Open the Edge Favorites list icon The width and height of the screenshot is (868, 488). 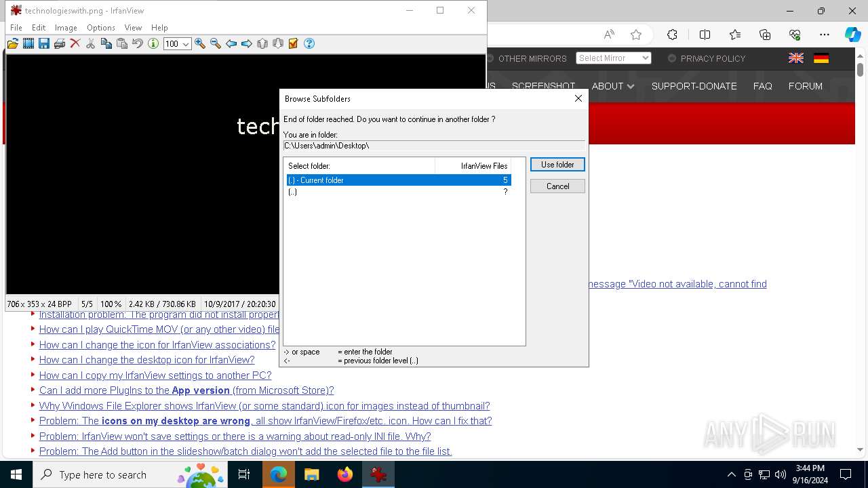pyautogui.click(x=735, y=35)
